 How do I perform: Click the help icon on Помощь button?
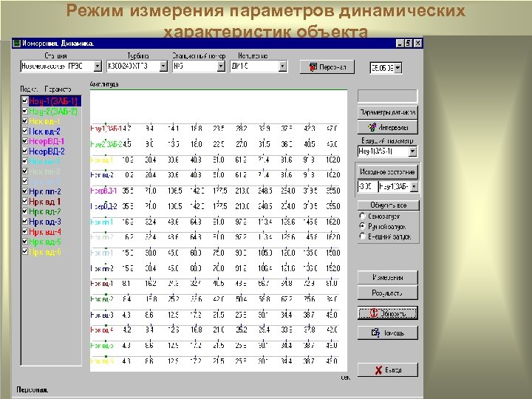tap(375, 332)
